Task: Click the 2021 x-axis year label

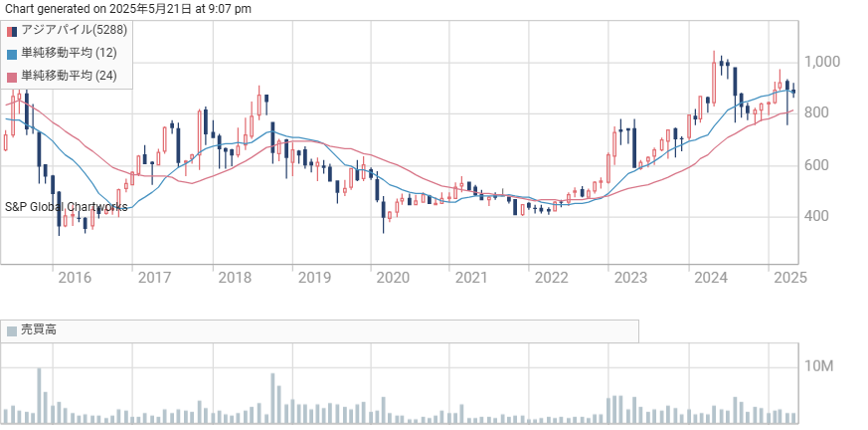Action: pyautogui.click(x=471, y=278)
